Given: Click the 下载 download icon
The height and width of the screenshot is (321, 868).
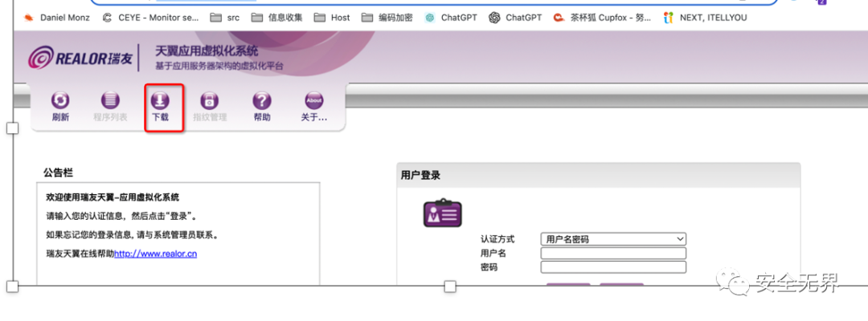Looking at the screenshot, I should coord(160,100).
